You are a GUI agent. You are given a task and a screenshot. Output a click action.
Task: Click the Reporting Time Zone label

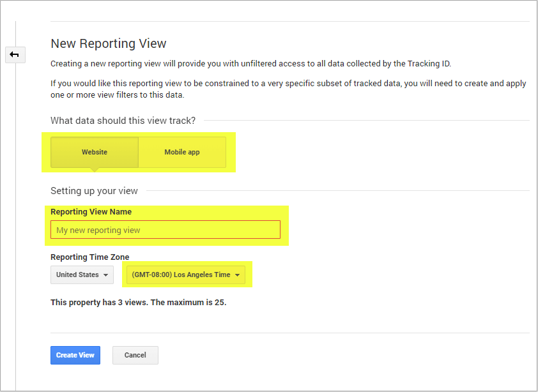pyautogui.click(x=90, y=257)
